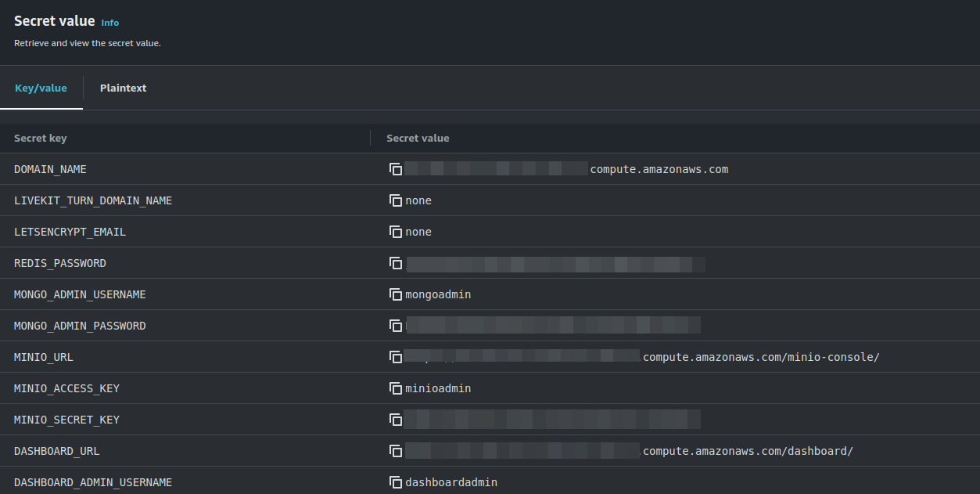
Task: Click the mongoadmin username text
Action: pos(438,294)
